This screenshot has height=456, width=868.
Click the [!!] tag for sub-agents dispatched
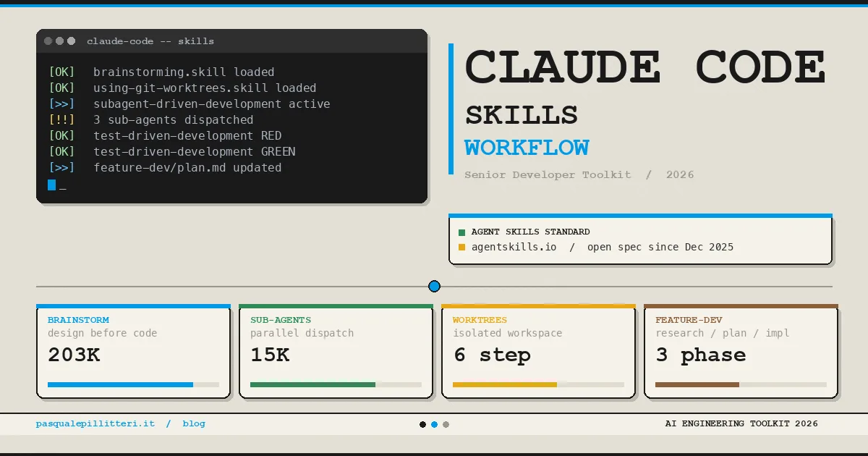[61, 120]
